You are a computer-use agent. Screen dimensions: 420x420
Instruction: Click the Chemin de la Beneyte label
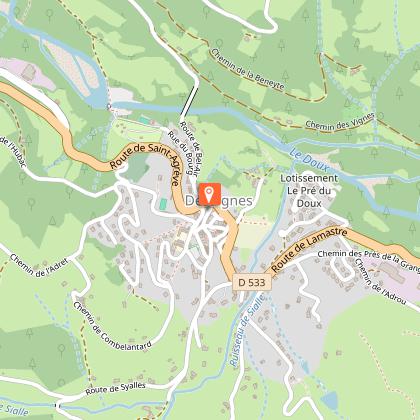pyautogui.click(x=248, y=70)
